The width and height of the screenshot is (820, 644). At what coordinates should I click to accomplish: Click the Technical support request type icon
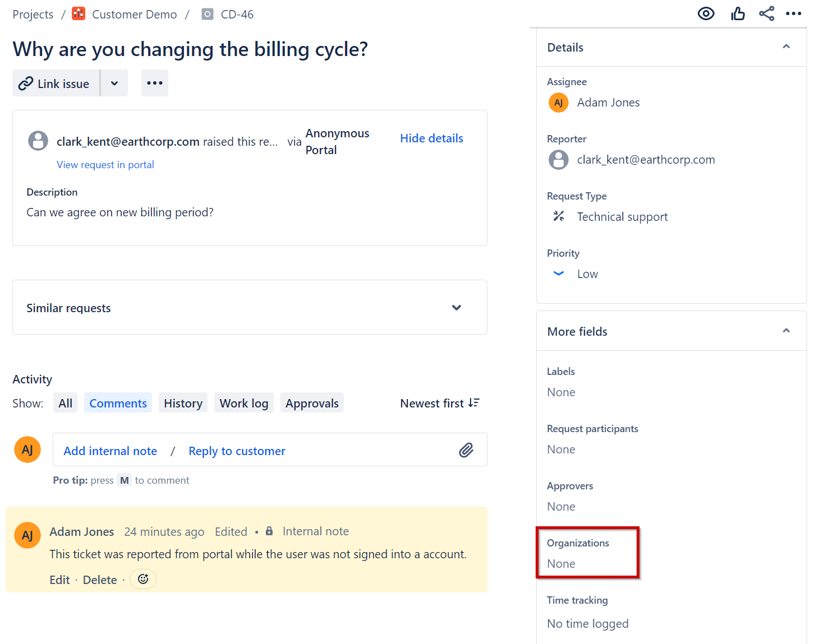[x=559, y=216]
